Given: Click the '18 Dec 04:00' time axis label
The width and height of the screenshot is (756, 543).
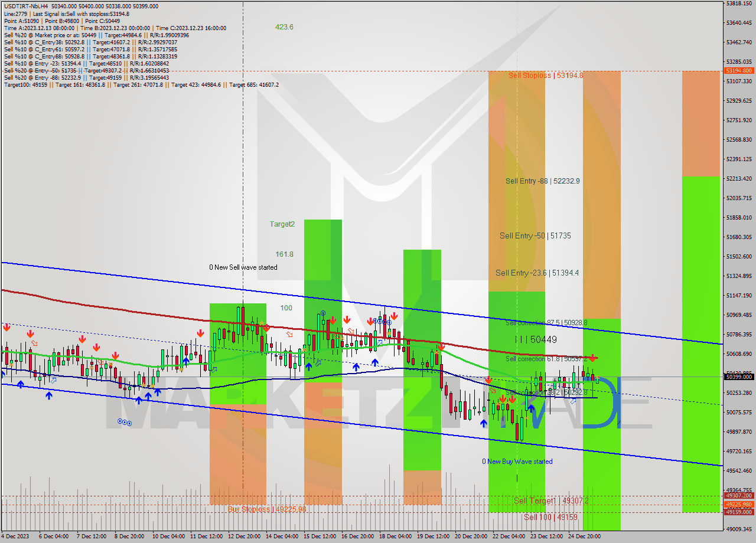Looking at the screenshot, I should coord(395,537).
